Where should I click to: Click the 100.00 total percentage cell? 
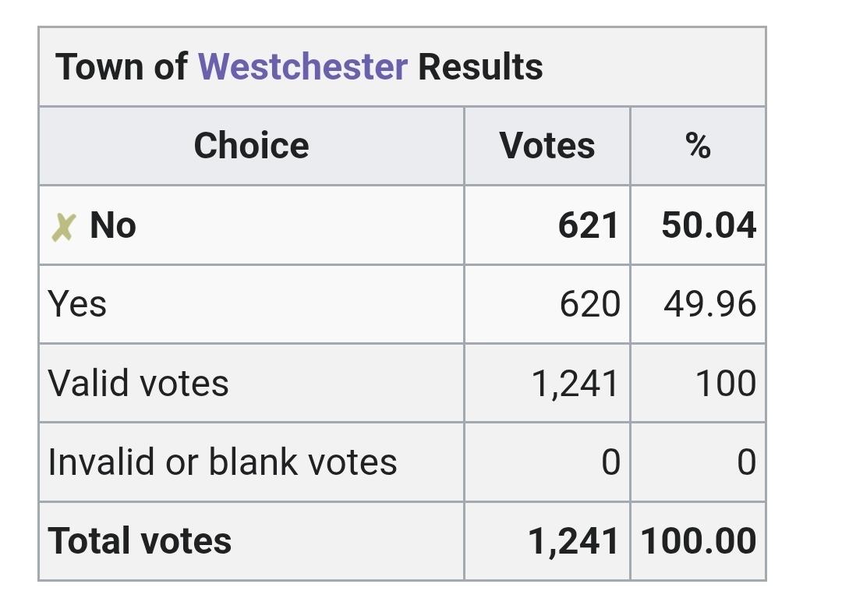tap(699, 542)
